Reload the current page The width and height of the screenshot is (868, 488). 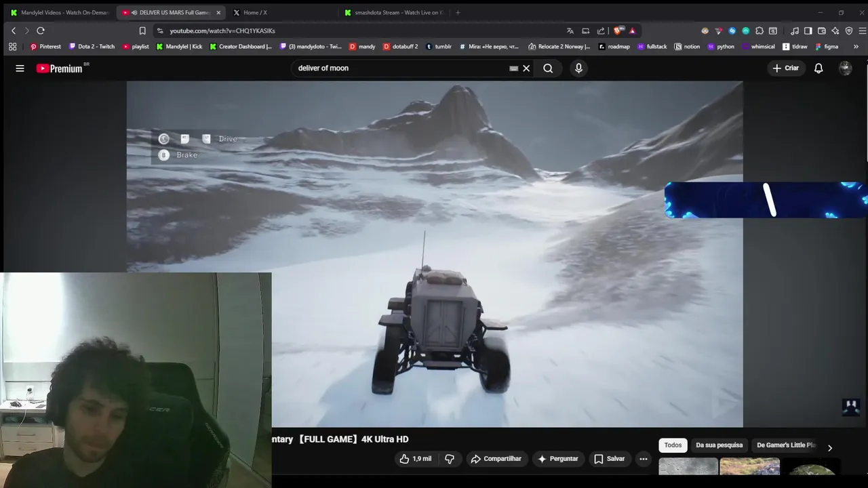point(41,30)
